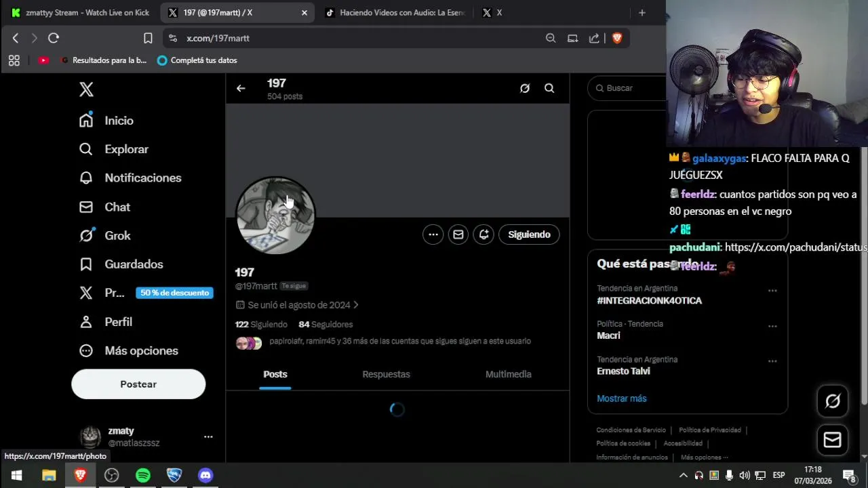
Task: Open more options for Macri trend
Action: (x=772, y=327)
